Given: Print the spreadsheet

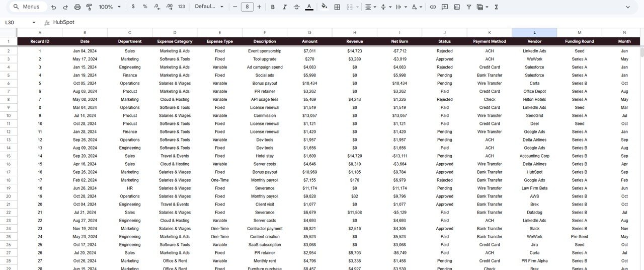Looking at the screenshot, I should (x=77, y=7).
